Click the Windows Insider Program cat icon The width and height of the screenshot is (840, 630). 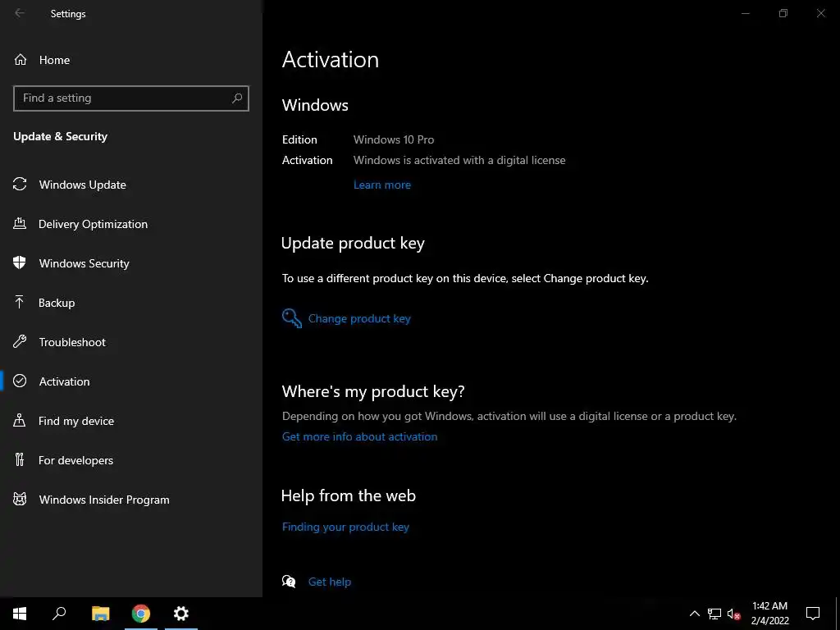(x=20, y=500)
